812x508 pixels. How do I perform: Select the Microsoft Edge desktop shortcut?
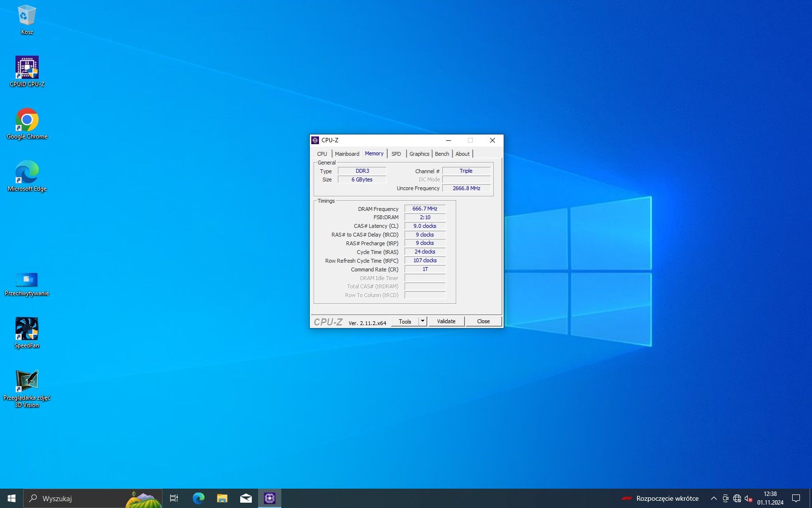click(x=27, y=176)
